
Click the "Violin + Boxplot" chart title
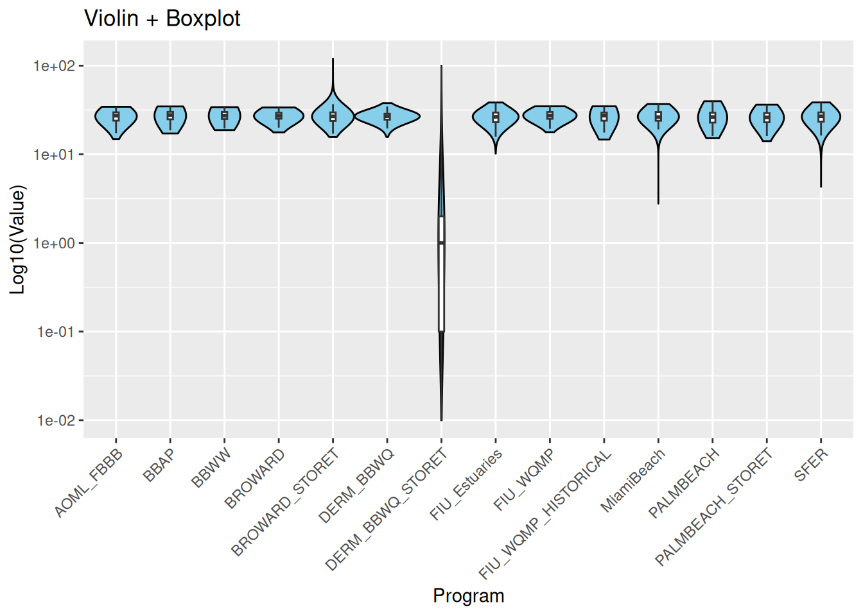click(162, 19)
